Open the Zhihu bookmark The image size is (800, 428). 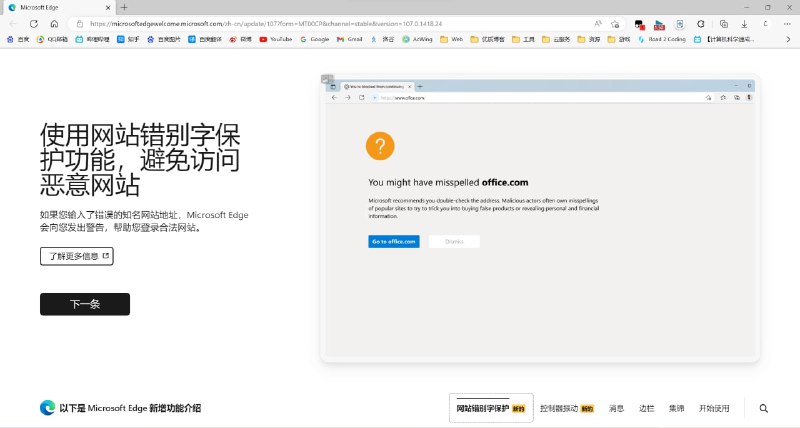tap(128, 39)
